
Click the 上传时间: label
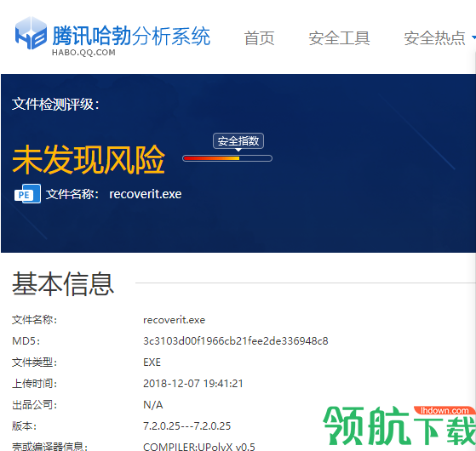tap(34, 384)
